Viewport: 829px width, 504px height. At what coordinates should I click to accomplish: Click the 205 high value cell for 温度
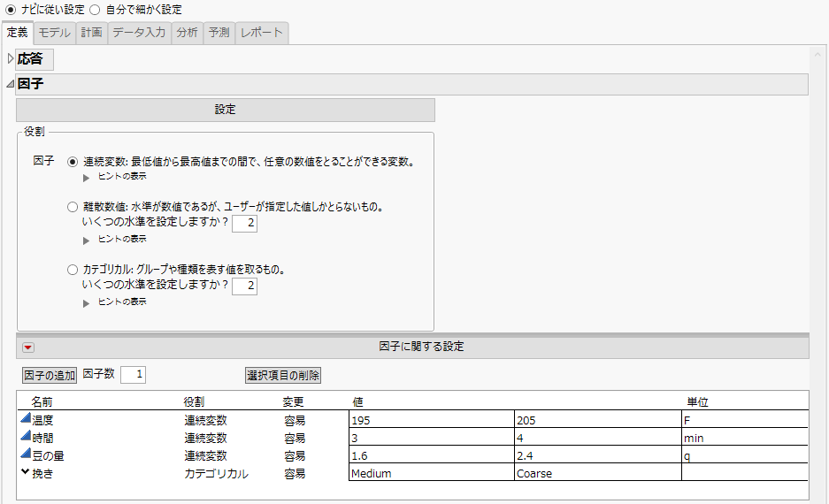click(x=598, y=421)
